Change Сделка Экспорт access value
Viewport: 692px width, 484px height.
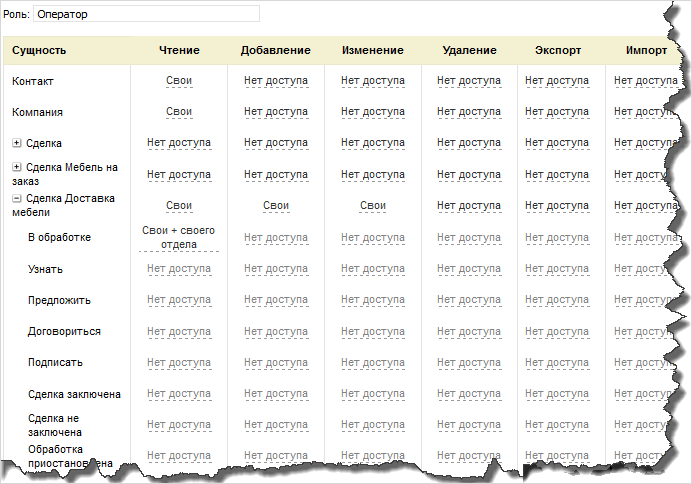(x=557, y=143)
